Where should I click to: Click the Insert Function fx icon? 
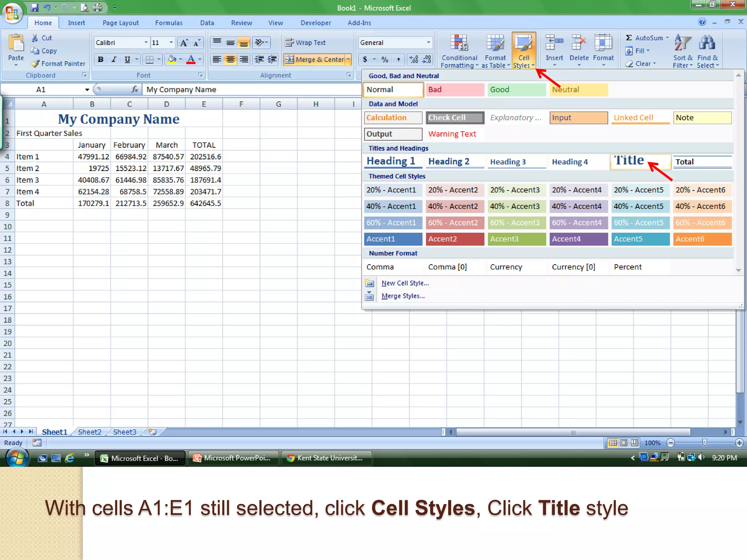click(x=135, y=89)
